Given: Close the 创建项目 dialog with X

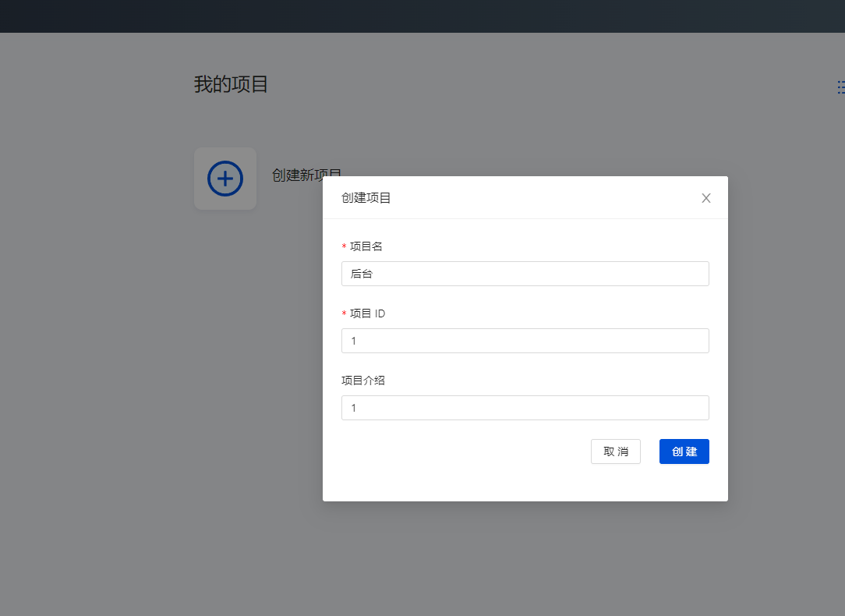Looking at the screenshot, I should point(706,198).
